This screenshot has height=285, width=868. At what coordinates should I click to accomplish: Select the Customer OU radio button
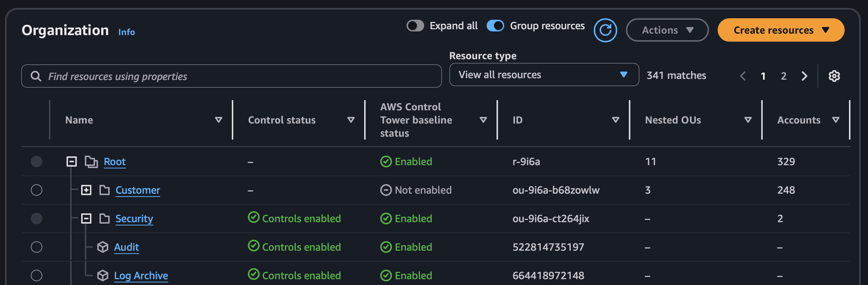(x=37, y=190)
